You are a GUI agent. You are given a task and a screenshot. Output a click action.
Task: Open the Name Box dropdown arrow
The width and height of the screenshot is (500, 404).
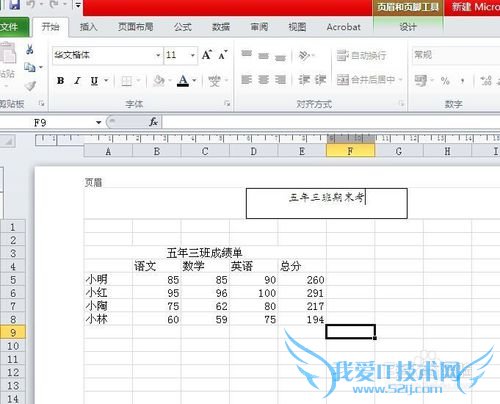(x=98, y=122)
